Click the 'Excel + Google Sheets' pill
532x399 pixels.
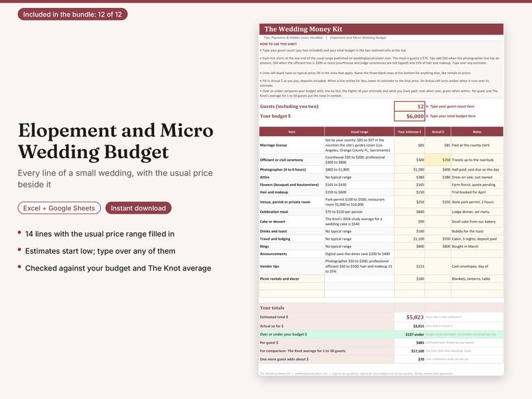coord(59,208)
